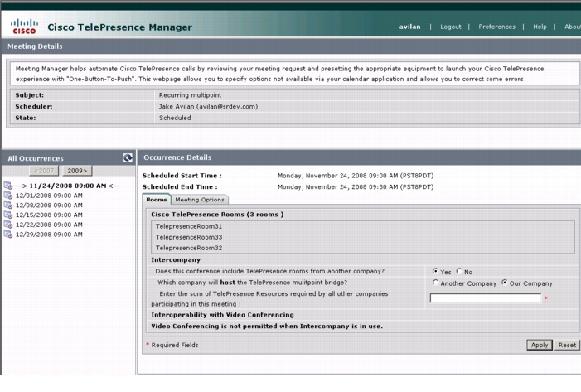Select the 12/08/2008 09:00 AM occurrence
Viewport: 581px width, 392px height.
click(x=49, y=205)
